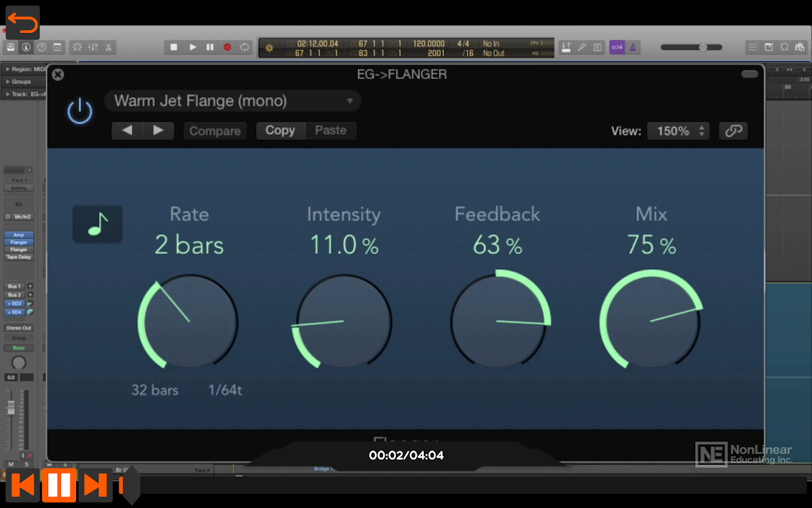This screenshot has height=508, width=812.
Task: Open the View 150% size dropdown
Action: point(678,131)
